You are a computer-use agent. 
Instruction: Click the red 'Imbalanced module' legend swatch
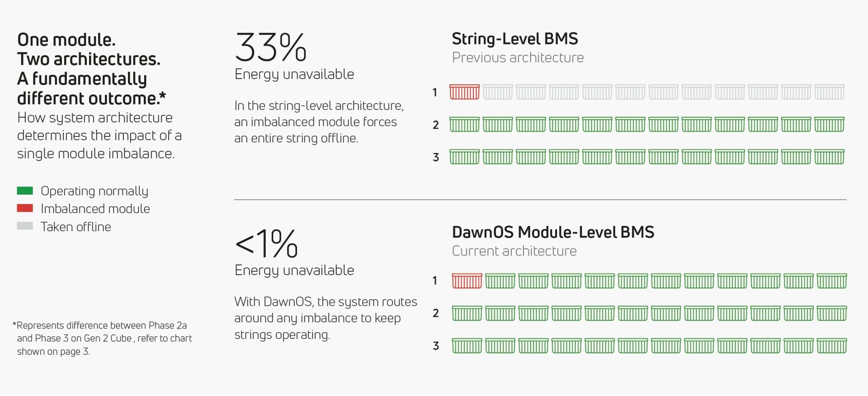pos(25,209)
